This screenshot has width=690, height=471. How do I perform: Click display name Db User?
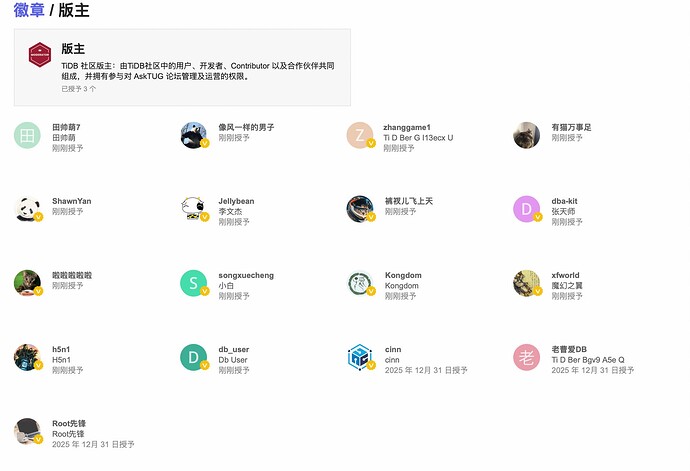(233, 360)
